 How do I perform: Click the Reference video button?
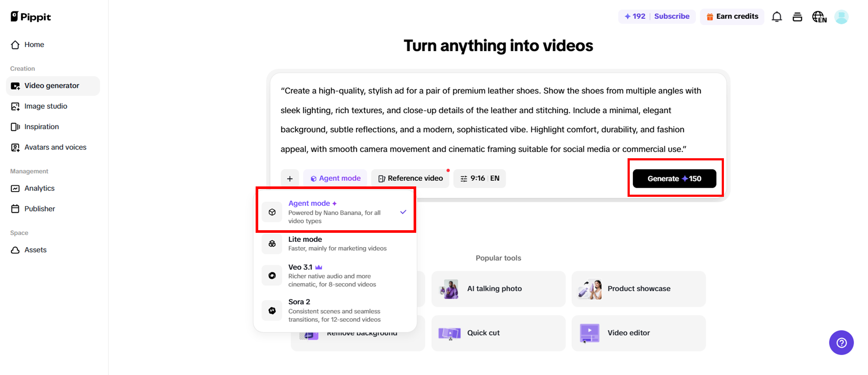pyautogui.click(x=410, y=178)
